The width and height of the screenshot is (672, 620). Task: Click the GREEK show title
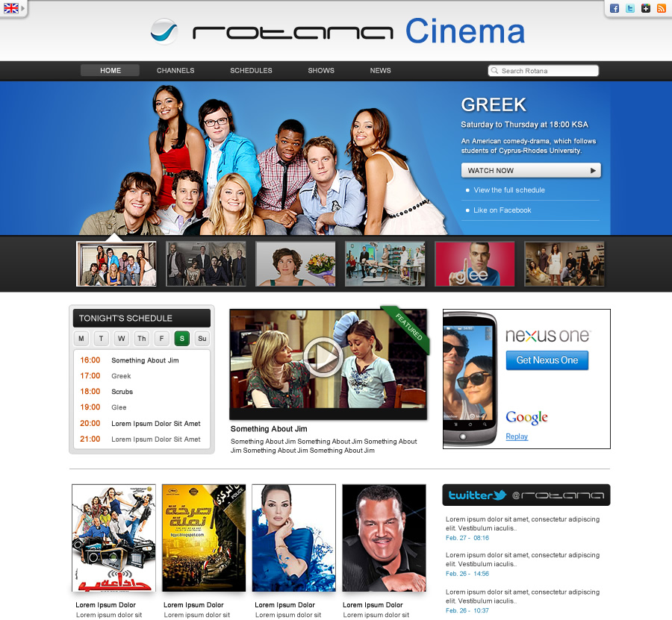click(494, 105)
